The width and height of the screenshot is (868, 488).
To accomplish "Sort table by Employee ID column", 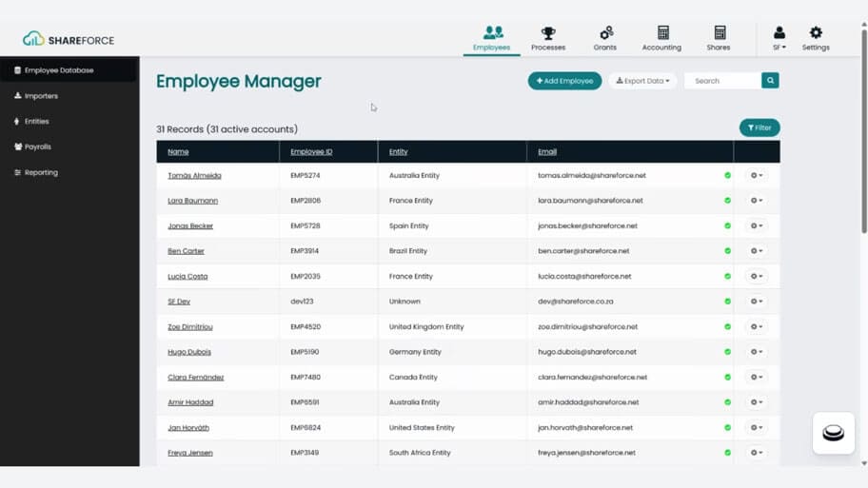I will coord(311,151).
